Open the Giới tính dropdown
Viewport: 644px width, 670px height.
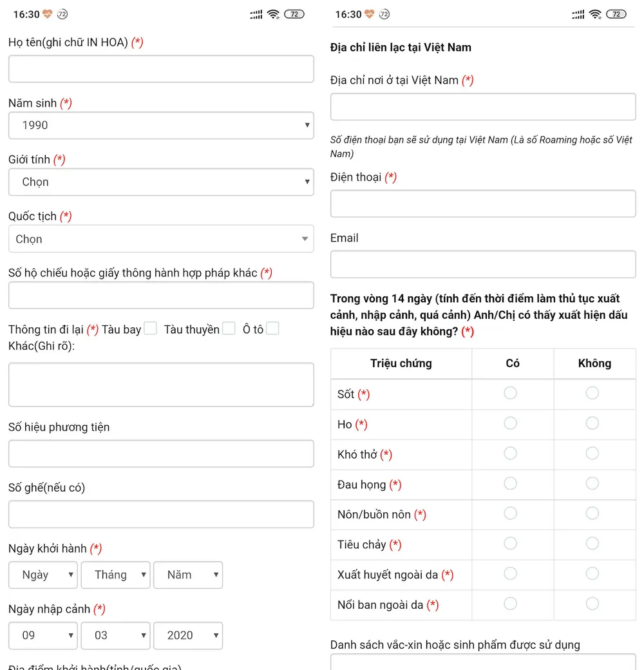click(161, 182)
